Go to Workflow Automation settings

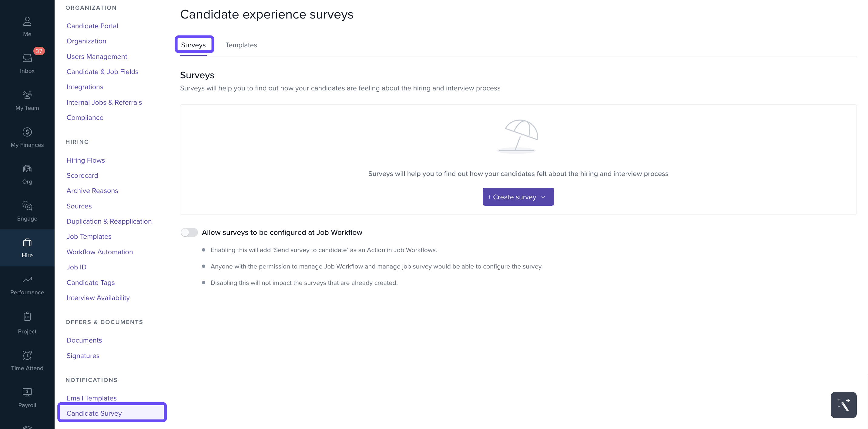point(100,252)
